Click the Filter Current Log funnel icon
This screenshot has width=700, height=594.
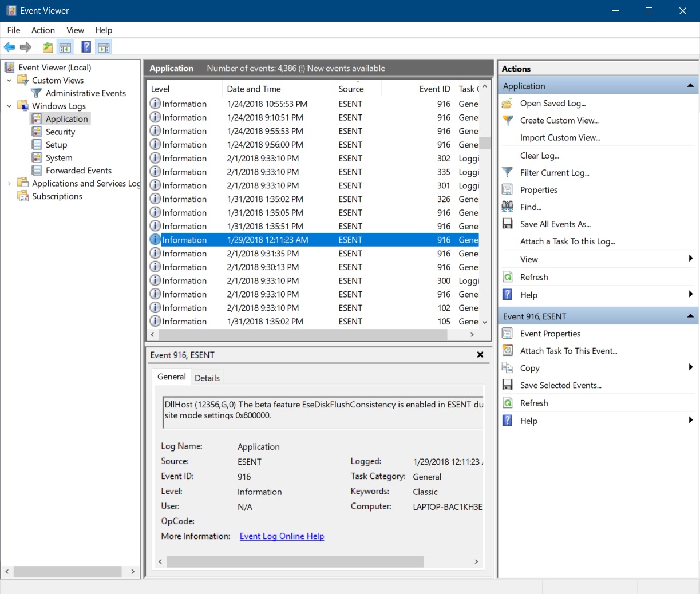click(x=507, y=172)
